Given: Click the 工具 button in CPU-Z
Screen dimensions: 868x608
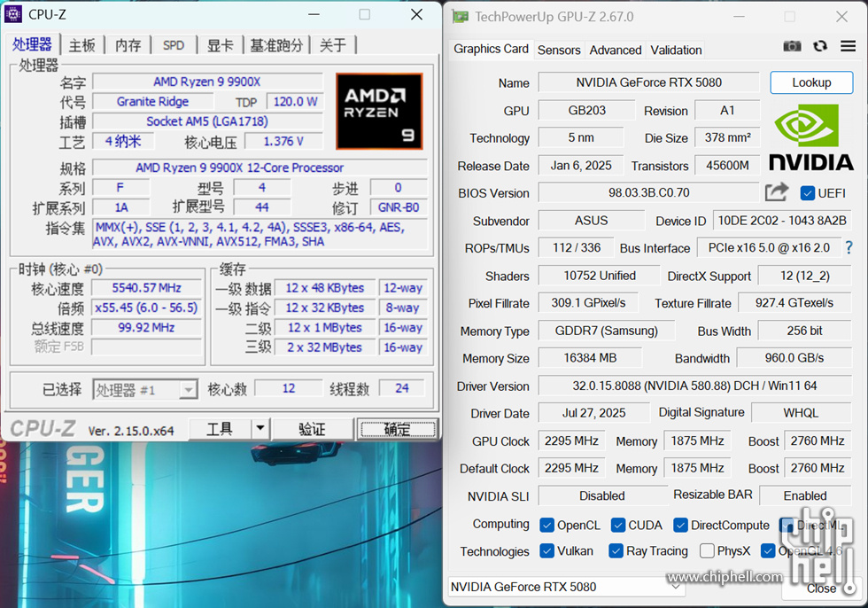Looking at the screenshot, I should pyautogui.click(x=220, y=429).
